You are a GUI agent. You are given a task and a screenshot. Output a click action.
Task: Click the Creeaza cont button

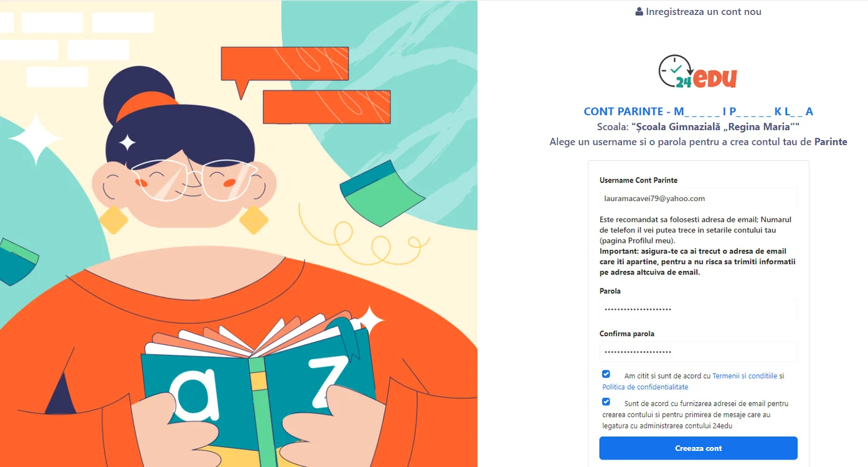(698, 448)
